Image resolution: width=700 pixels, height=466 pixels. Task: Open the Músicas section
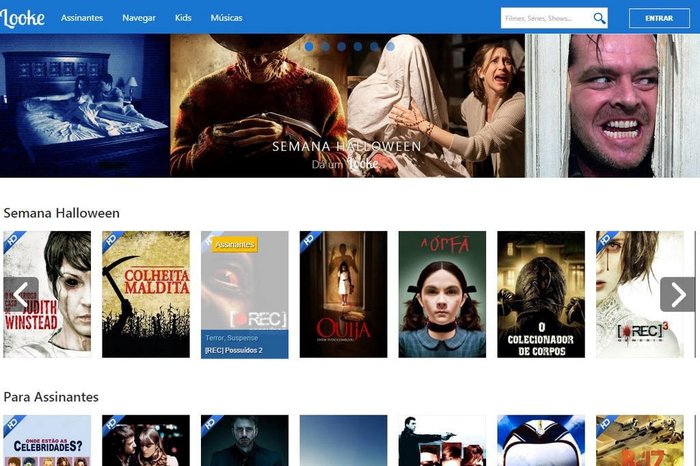point(226,18)
